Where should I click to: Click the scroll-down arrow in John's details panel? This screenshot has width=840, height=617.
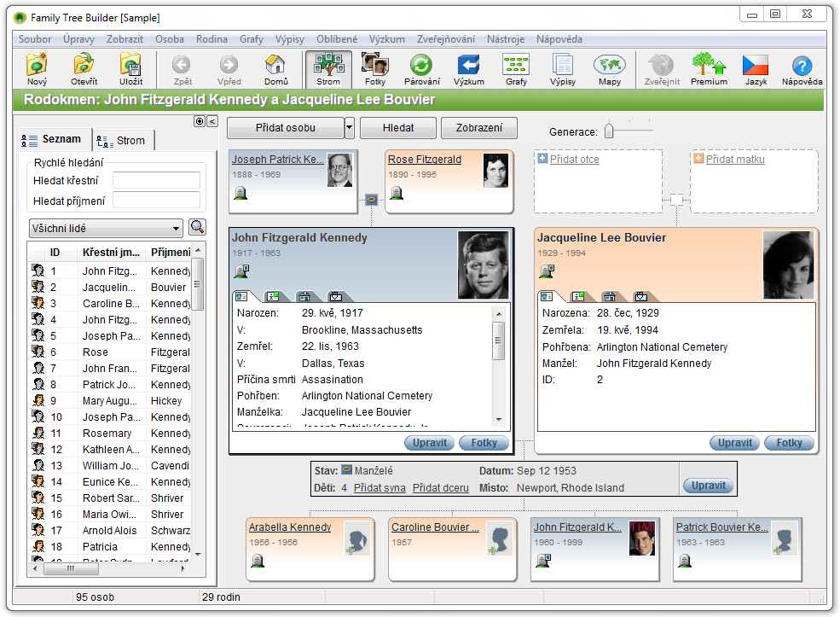[x=499, y=420]
